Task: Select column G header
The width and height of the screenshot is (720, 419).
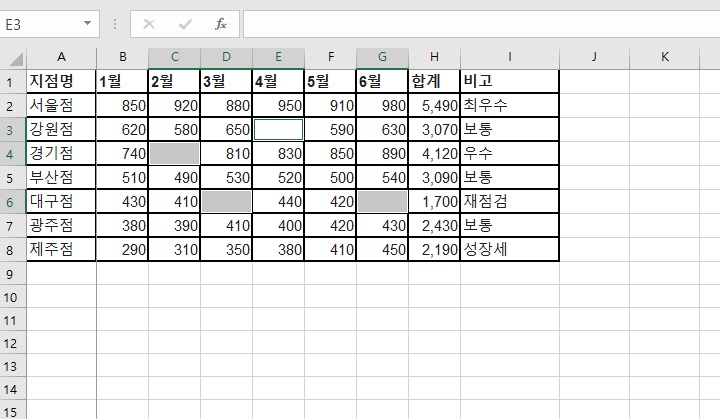Action: (x=382, y=57)
